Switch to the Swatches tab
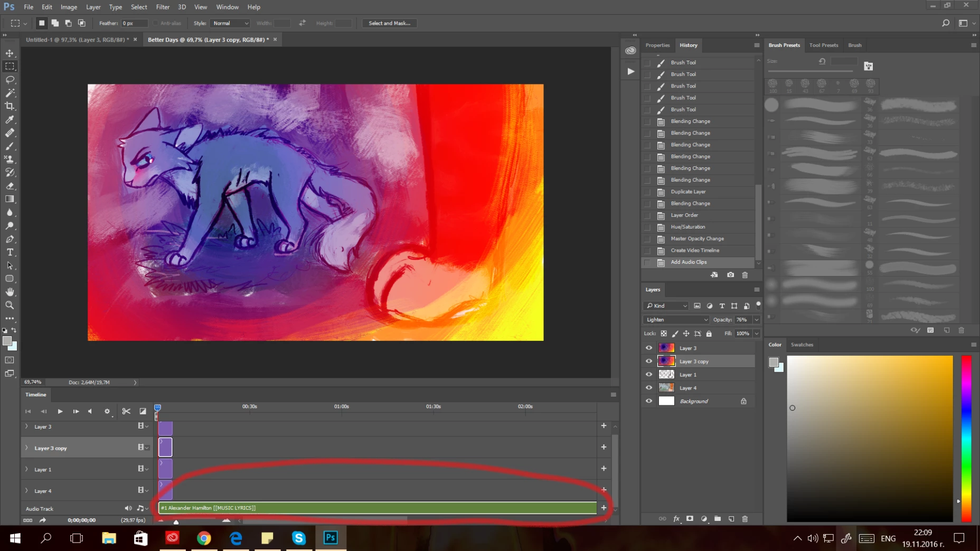The width and height of the screenshot is (980, 551). [802, 345]
